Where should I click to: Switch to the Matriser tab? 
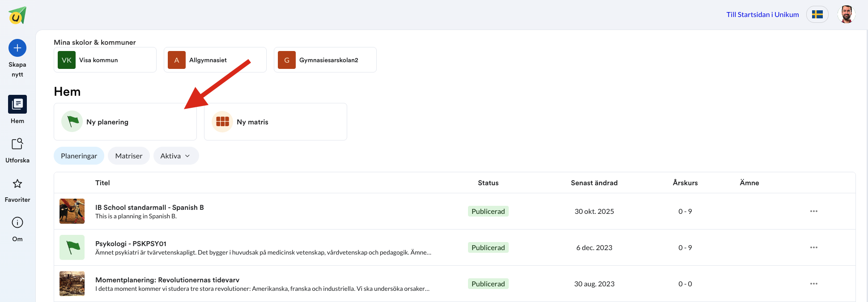(x=129, y=156)
